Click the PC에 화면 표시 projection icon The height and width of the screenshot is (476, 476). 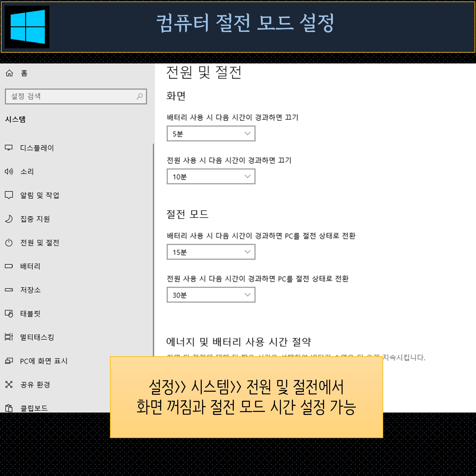click(x=9, y=361)
